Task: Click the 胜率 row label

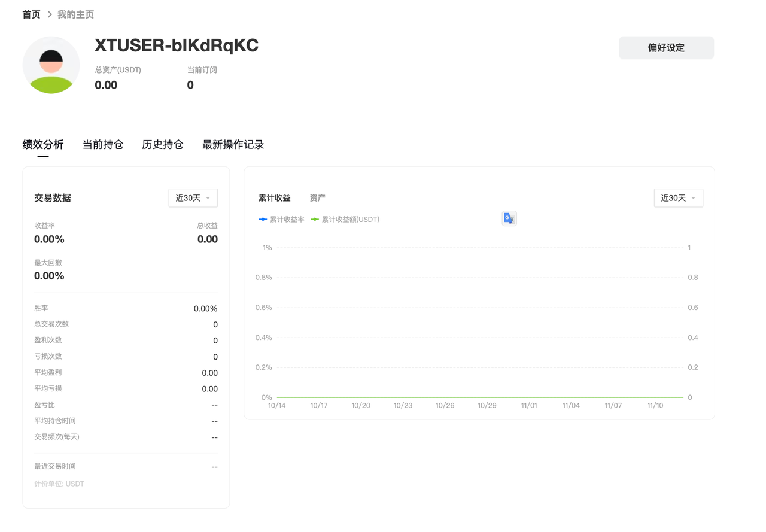Action: 41,308
